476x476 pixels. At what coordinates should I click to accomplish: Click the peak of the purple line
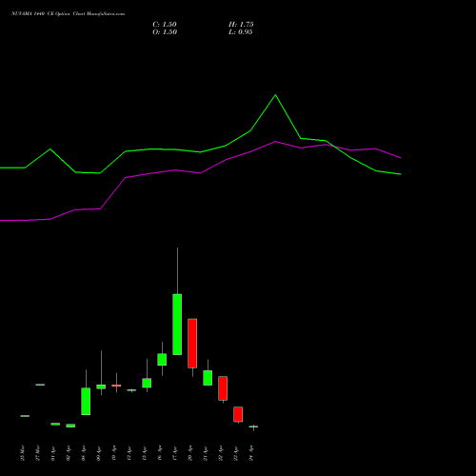(x=275, y=142)
